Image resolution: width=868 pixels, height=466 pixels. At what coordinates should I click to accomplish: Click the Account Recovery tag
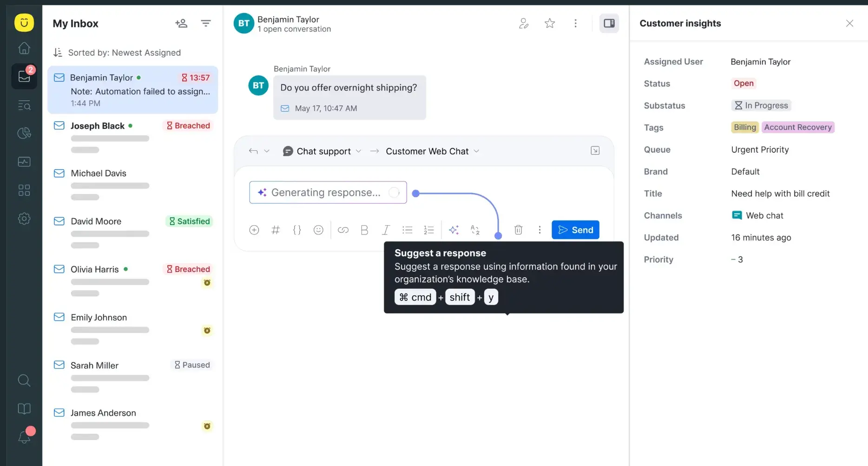[797, 127]
